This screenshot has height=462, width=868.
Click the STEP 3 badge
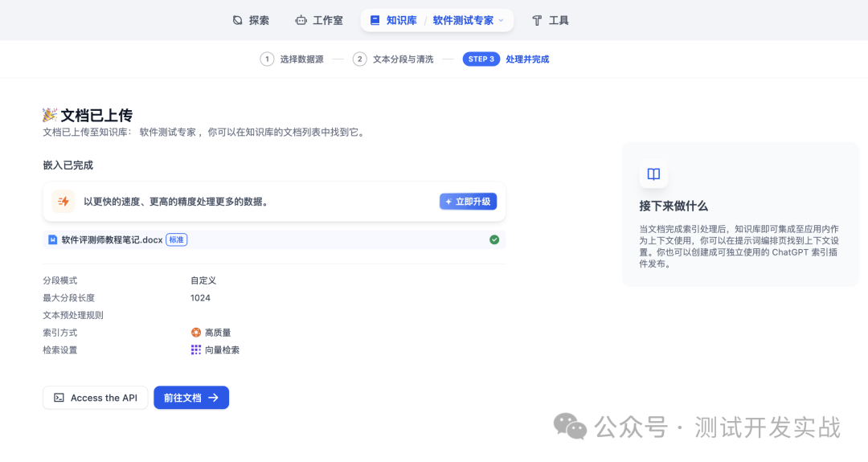[x=481, y=59]
